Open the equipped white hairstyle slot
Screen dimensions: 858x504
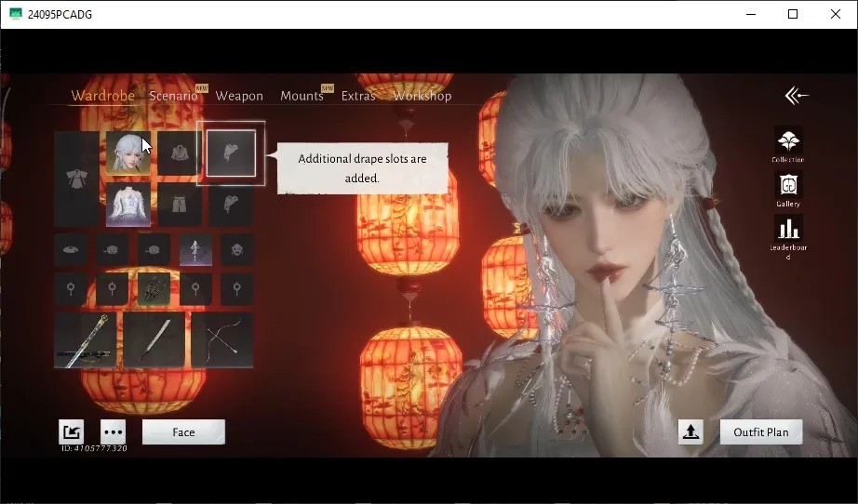tap(128, 153)
